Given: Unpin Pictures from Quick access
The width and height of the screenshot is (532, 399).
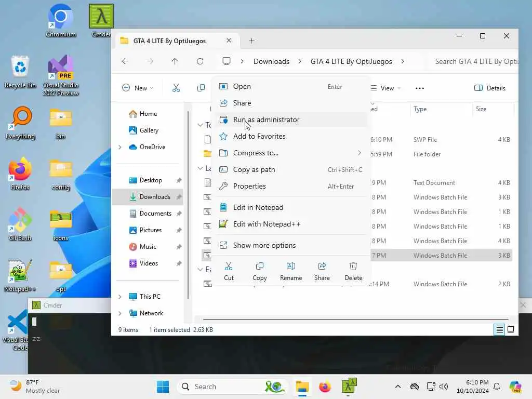Looking at the screenshot, I should coord(179,230).
